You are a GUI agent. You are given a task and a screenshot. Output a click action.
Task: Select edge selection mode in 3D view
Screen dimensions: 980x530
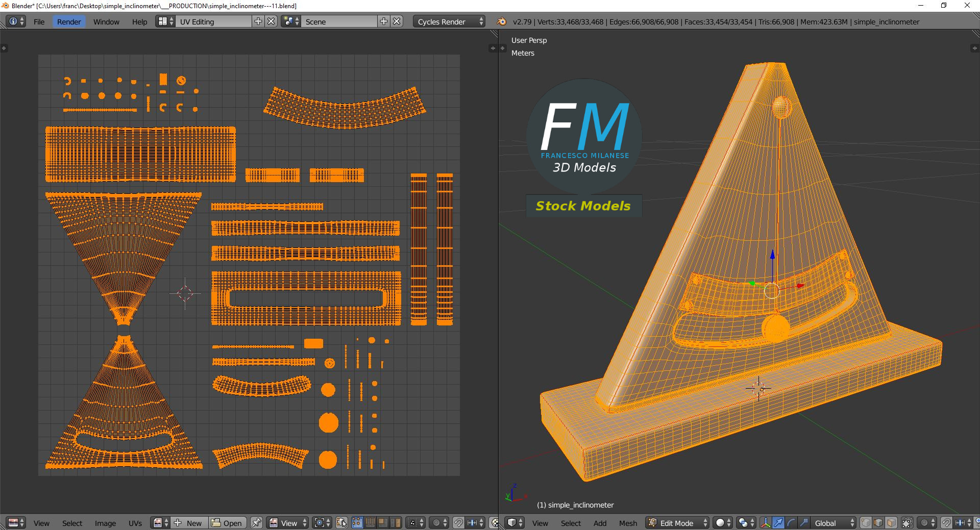coord(878,523)
